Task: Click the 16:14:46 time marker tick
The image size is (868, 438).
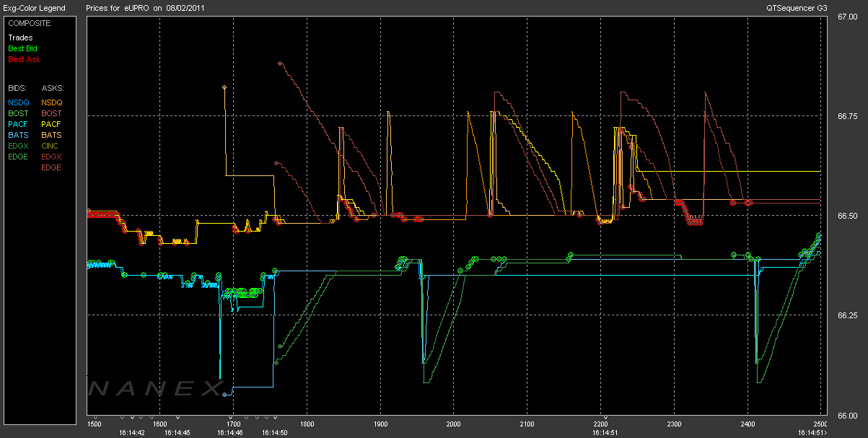Action: (x=232, y=418)
